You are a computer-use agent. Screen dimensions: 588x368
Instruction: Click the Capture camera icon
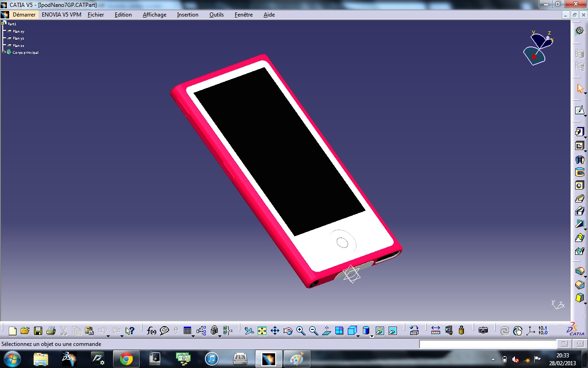(x=483, y=330)
